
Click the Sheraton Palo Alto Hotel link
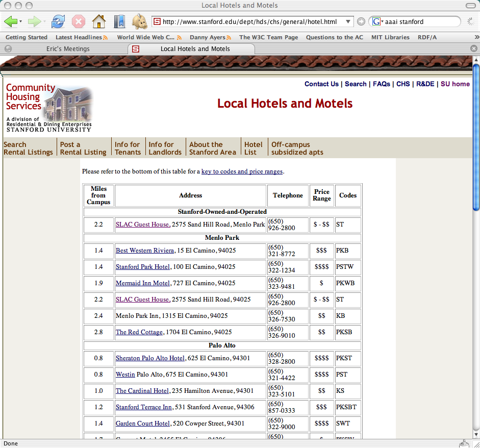(x=150, y=358)
